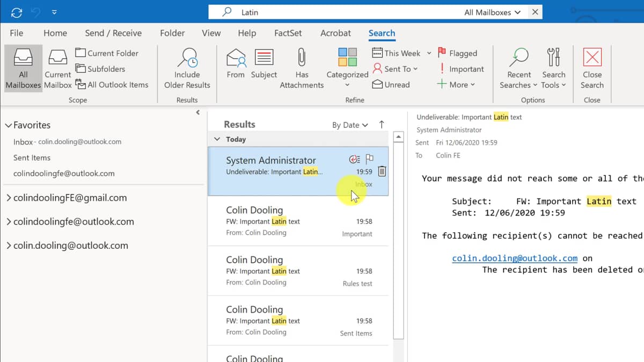
Task: Clear the search with the X button
Action: (x=535, y=12)
